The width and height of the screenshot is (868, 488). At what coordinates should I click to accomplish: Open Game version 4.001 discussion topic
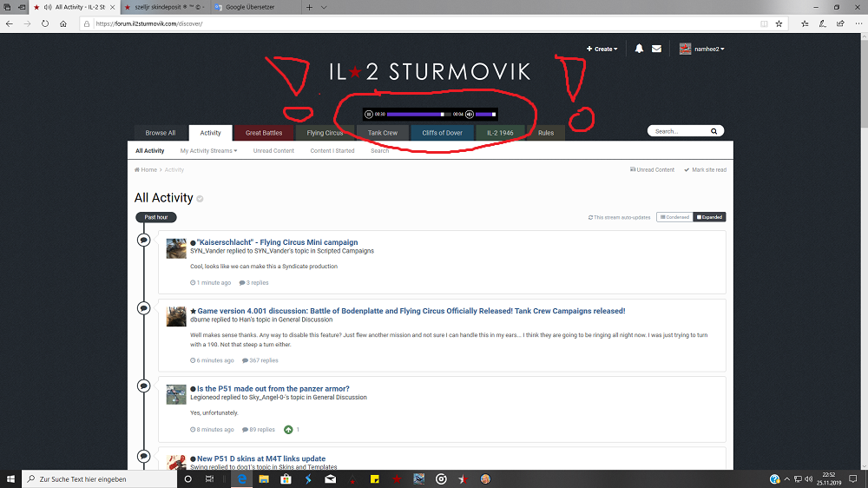[x=411, y=311]
